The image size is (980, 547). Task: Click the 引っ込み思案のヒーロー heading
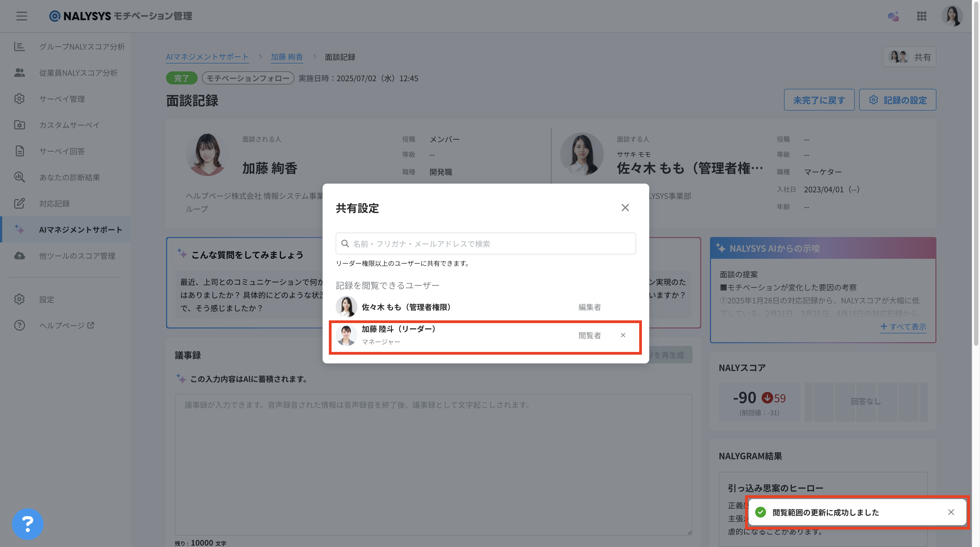point(775,488)
